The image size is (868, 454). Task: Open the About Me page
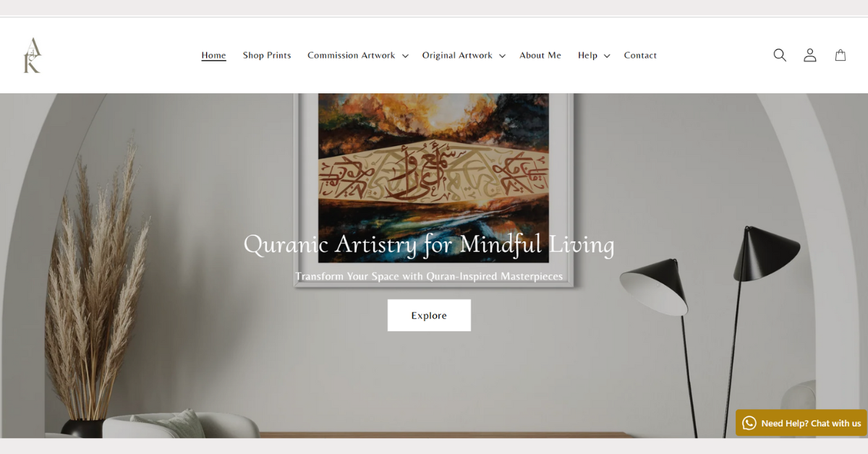tap(540, 55)
